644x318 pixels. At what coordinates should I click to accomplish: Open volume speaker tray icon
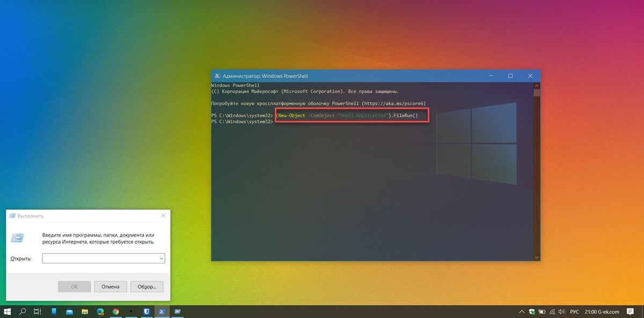(561, 312)
